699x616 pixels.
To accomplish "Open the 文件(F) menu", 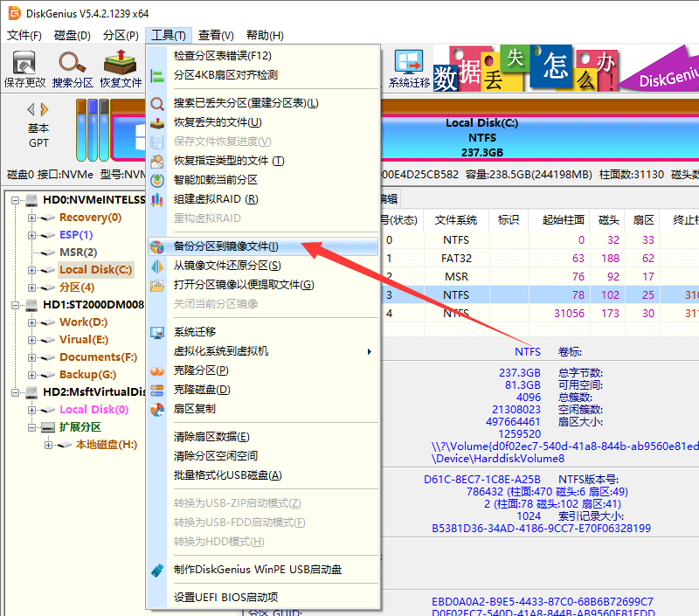I will point(24,35).
